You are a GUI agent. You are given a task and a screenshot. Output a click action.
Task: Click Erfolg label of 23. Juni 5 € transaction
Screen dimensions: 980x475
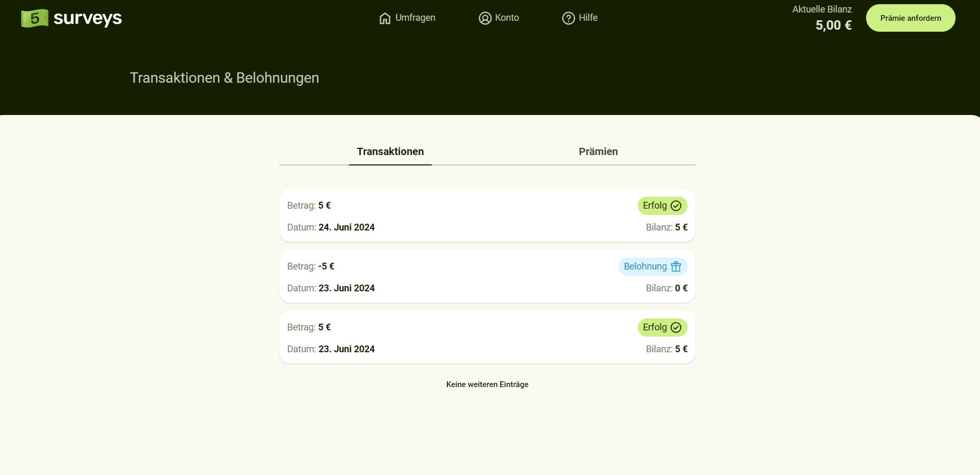coord(654,327)
